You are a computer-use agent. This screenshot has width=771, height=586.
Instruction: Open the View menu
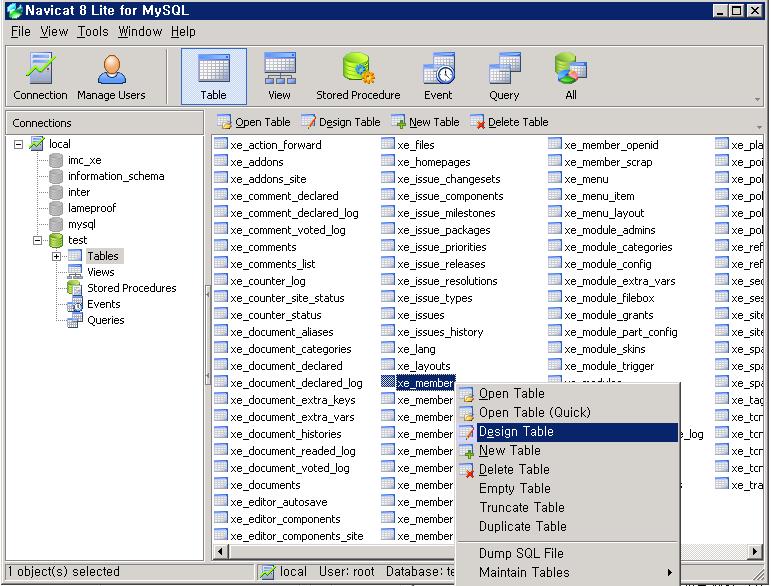[54, 31]
